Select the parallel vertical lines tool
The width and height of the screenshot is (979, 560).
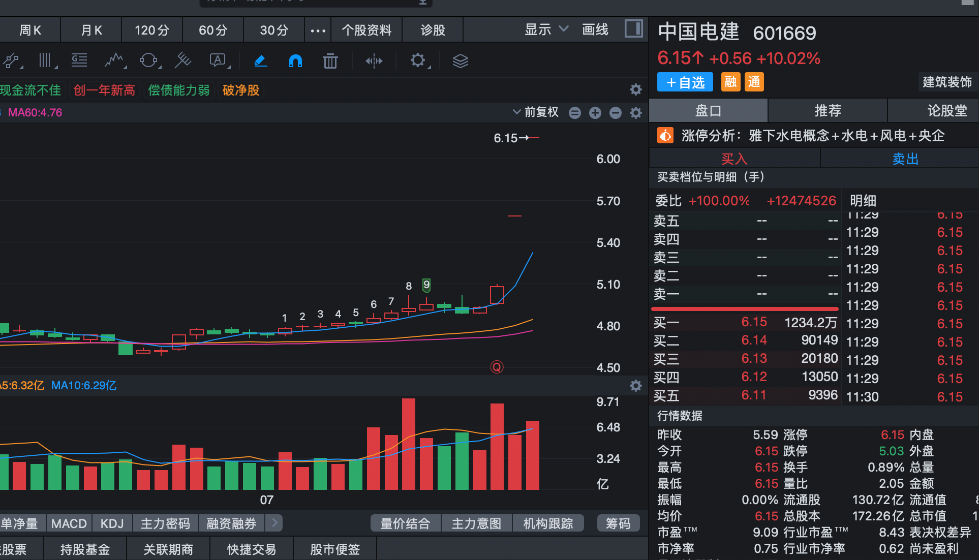click(46, 61)
